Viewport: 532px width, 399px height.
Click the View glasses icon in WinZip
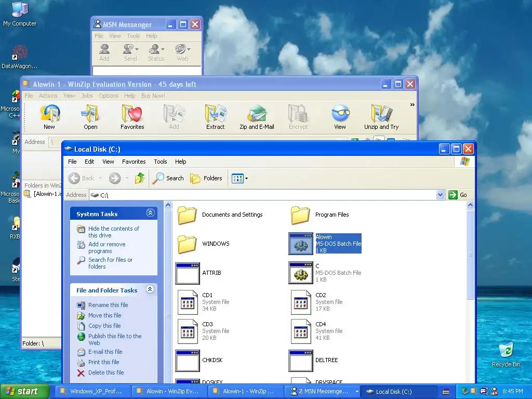coord(340,117)
